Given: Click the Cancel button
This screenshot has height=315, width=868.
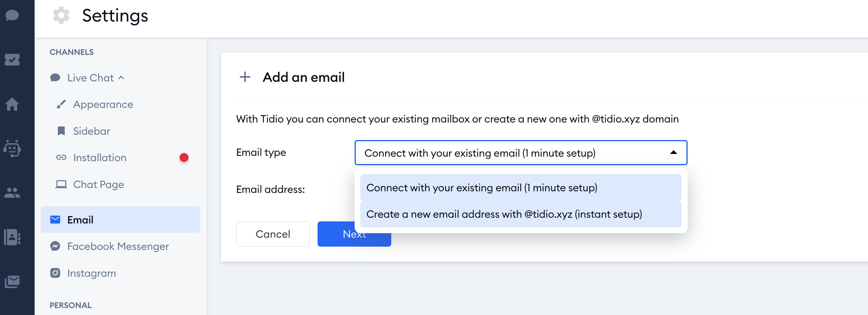Looking at the screenshot, I should [x=273, y=234].
